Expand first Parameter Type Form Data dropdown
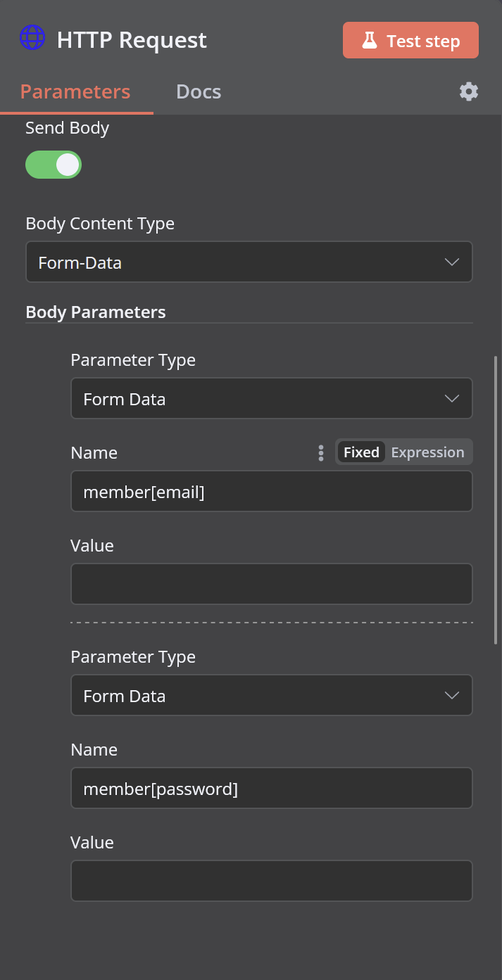This screenshot has width=502, height=980. [272, 399]
